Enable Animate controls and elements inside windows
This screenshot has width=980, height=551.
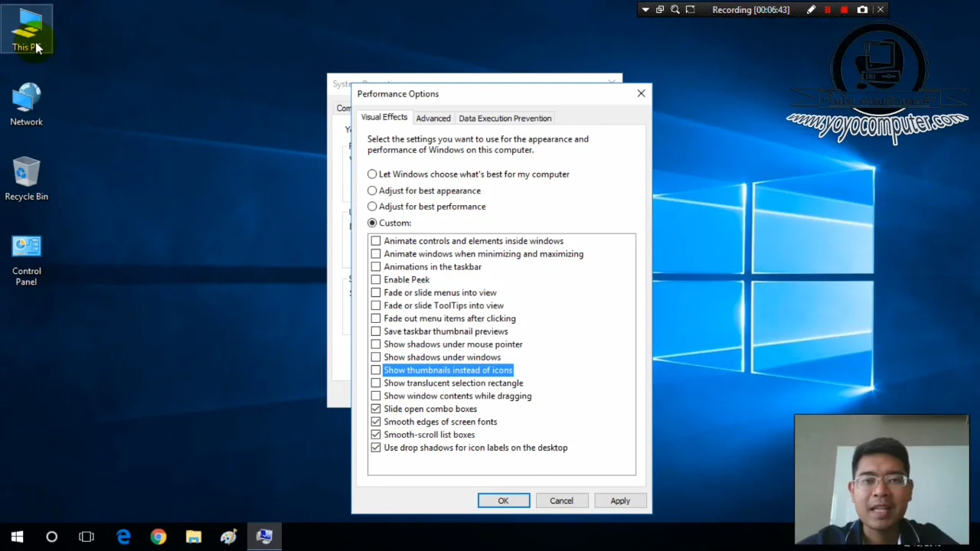click(376, 241)
